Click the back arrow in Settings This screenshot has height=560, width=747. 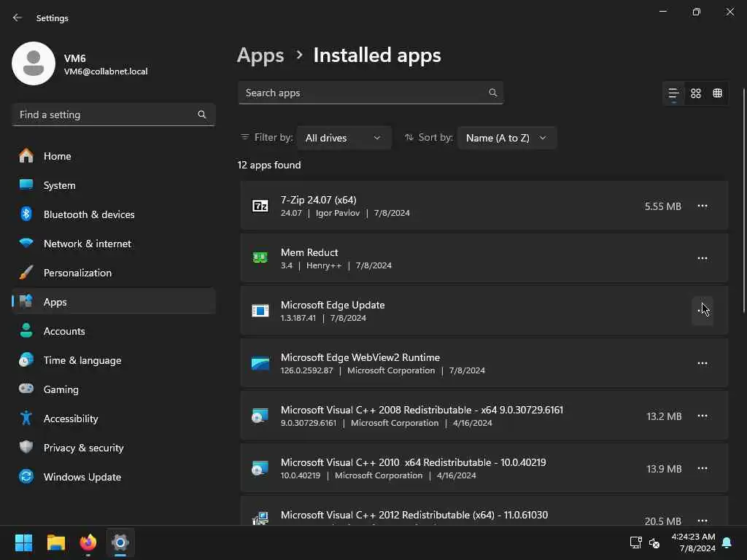pyautogui.click(x=18, y=17)
